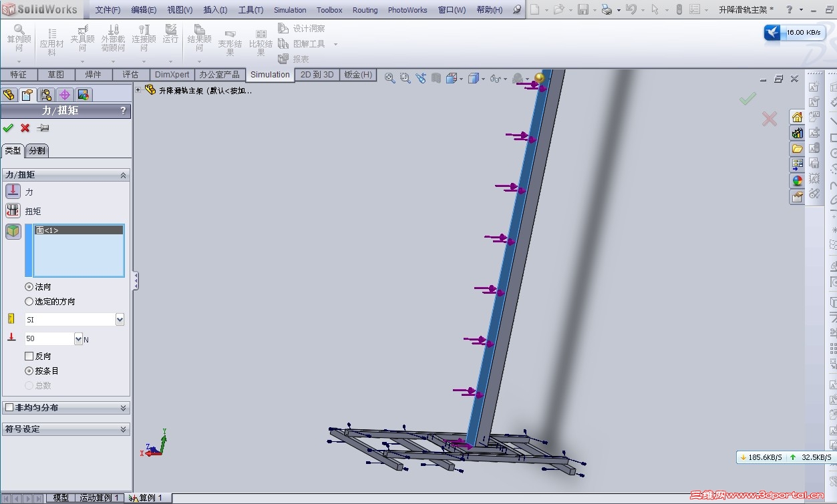Viewport: 837px width, 504px height.
Task: Click the 设计洞察 button
Action: pyautogui.click(x=302, y=29)
